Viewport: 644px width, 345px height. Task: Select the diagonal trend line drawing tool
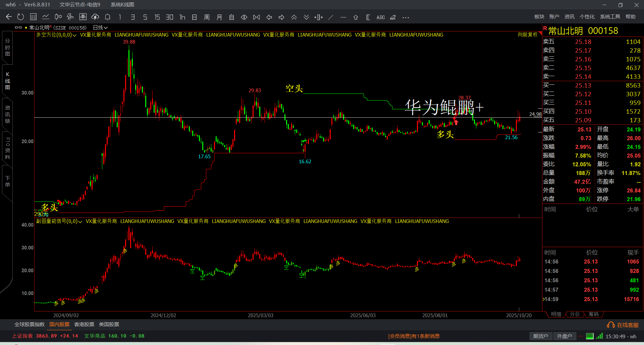331,17
